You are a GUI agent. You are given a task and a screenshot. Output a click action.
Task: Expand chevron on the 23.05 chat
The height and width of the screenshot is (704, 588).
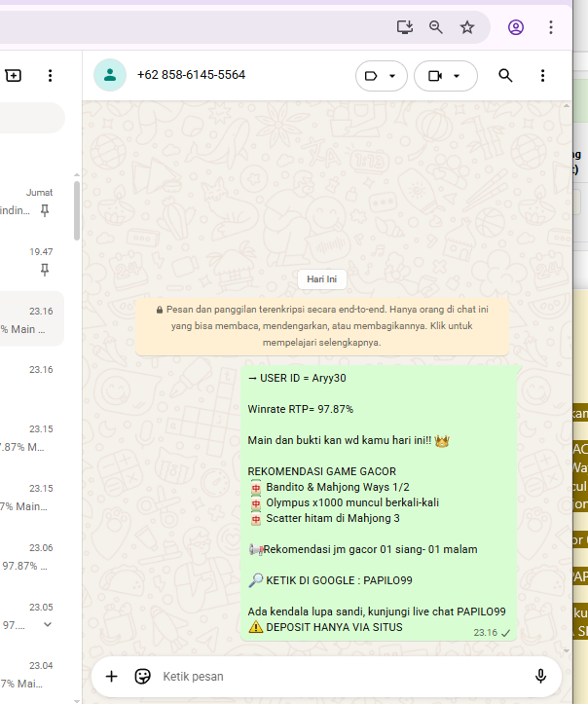pos(48,624)
